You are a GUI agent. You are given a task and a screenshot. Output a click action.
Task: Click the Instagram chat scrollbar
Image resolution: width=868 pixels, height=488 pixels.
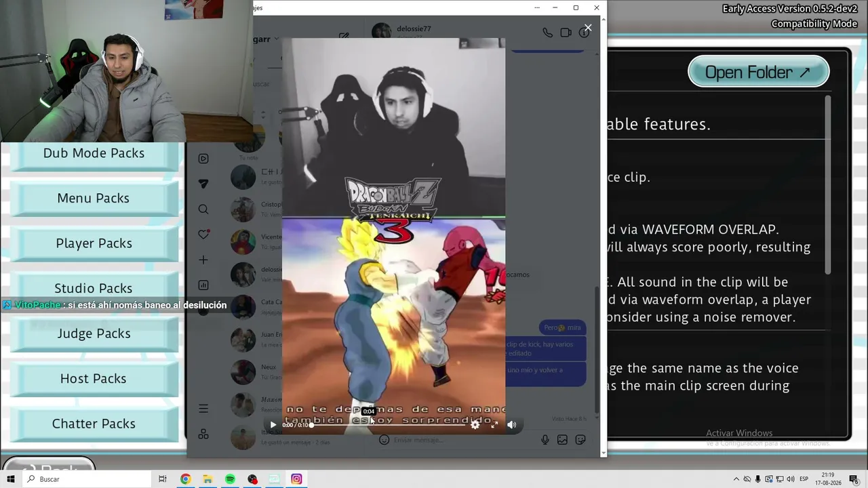(597, 349)
